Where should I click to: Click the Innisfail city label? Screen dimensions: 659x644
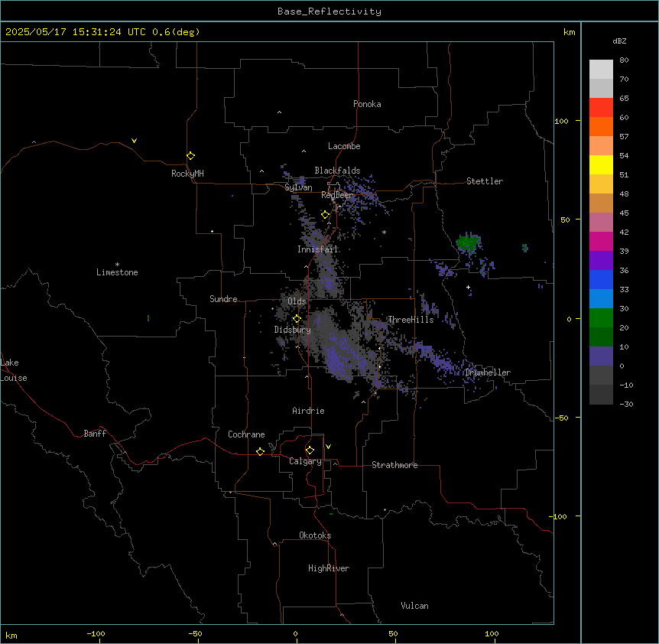pos(317,249)
